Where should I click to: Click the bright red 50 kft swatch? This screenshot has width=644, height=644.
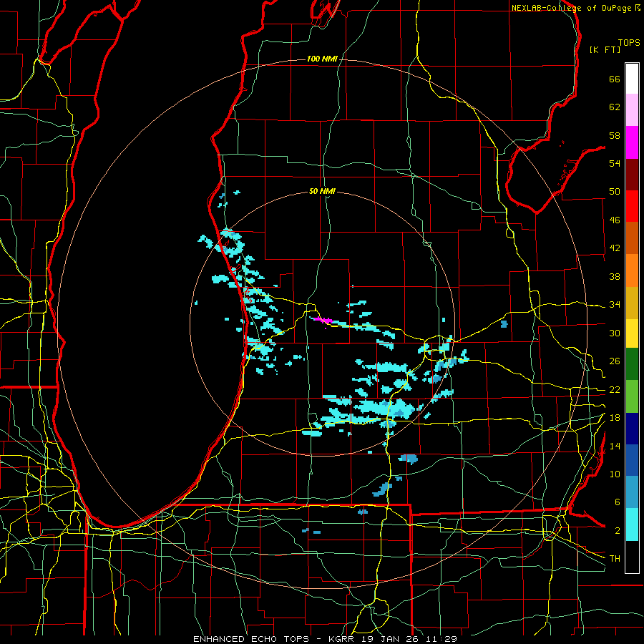coord(632,206)
